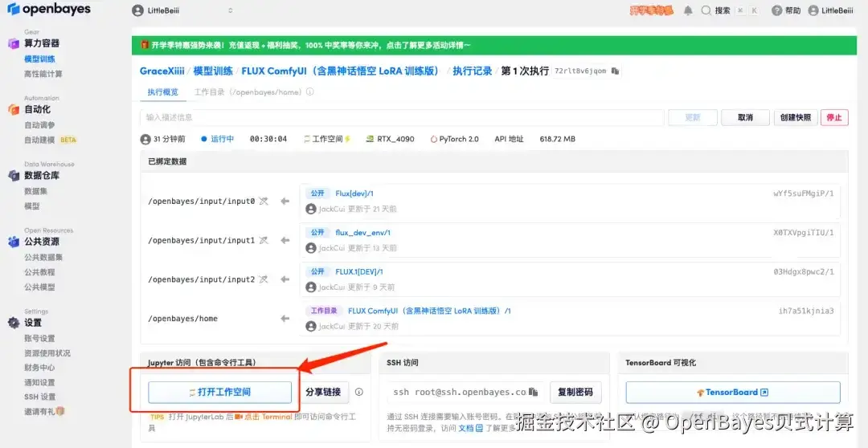Click the unlink icon beside input0
868x448 pixels.
(x=264, y=202)
